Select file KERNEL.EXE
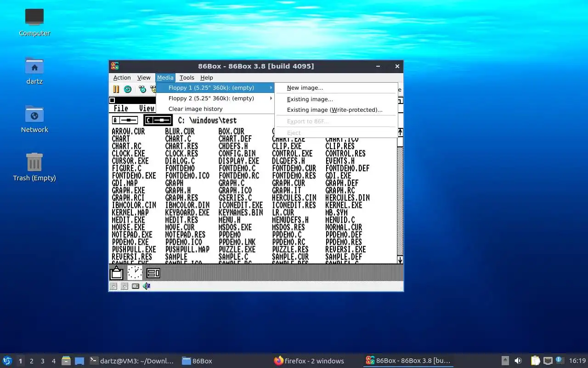The height and width of the screenshot is (368, 588). 344,205
